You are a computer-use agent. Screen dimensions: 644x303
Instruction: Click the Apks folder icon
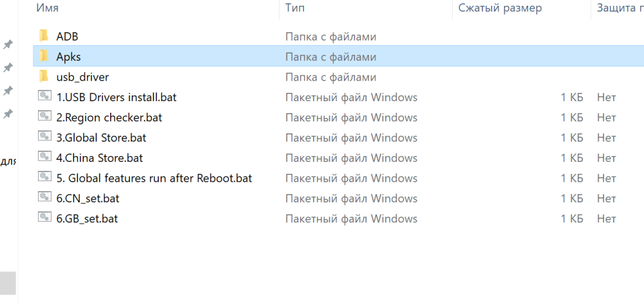(44, 56)
